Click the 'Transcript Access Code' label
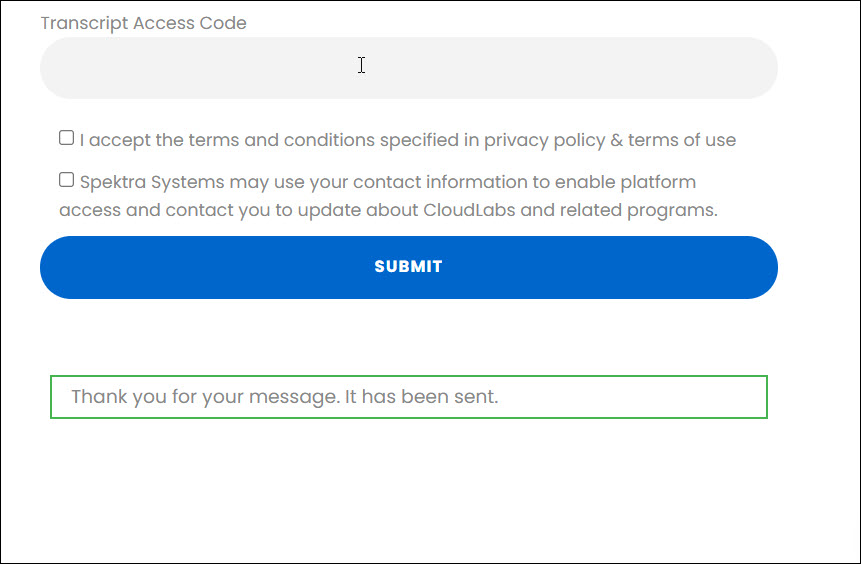 [143, 23]
